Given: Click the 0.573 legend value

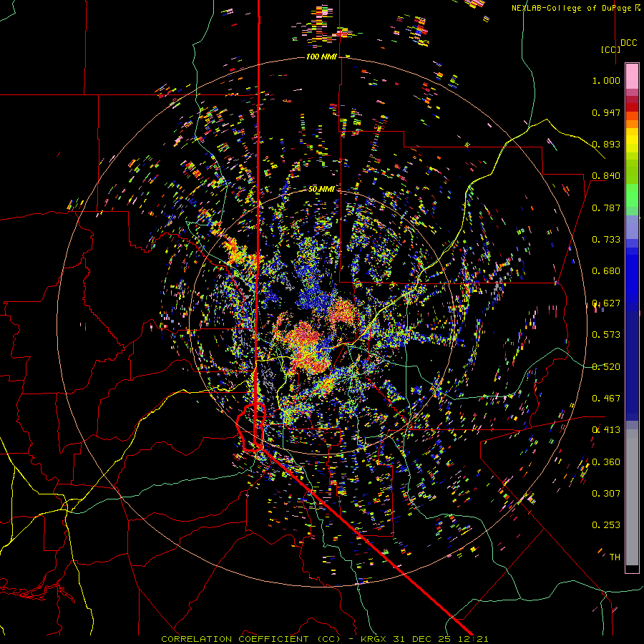Looking at the screenshot, I should tap(606, 335).
